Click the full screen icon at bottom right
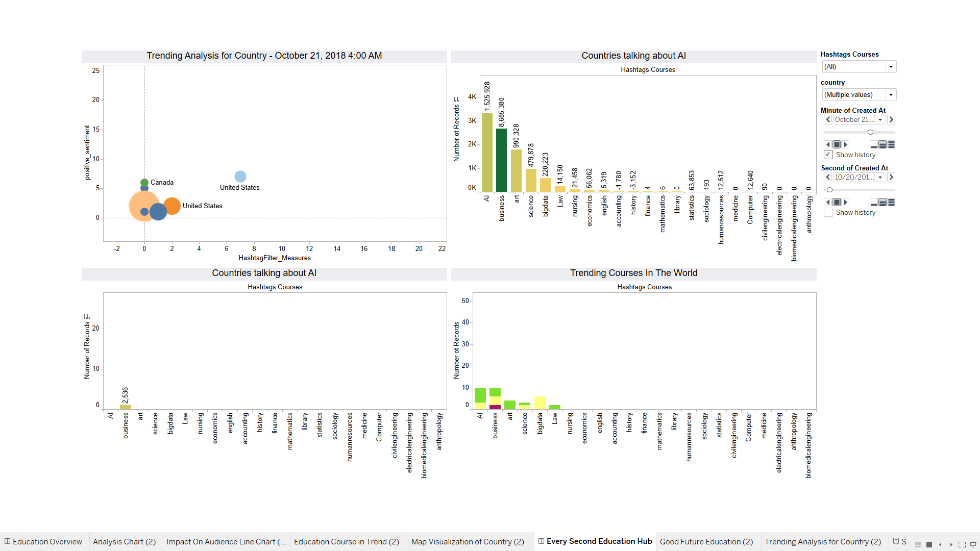Viewport: 980px width, 551px height. [962, 544]
